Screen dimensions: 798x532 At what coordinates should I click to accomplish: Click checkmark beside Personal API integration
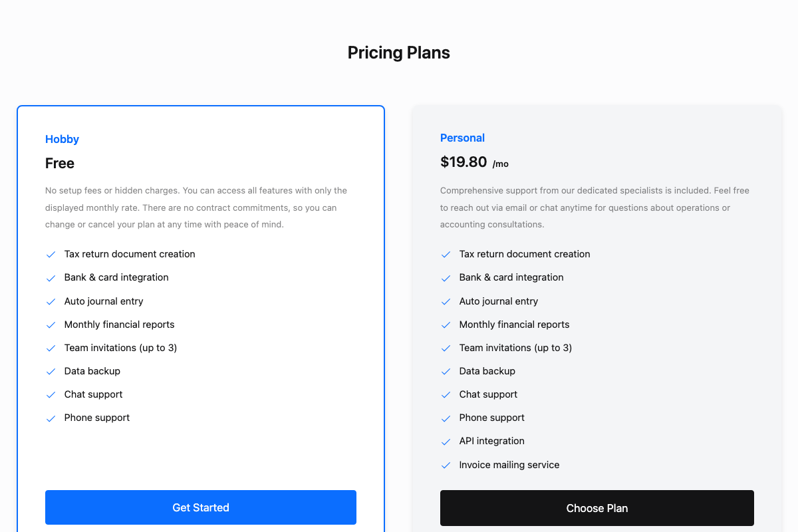[446, 442]
